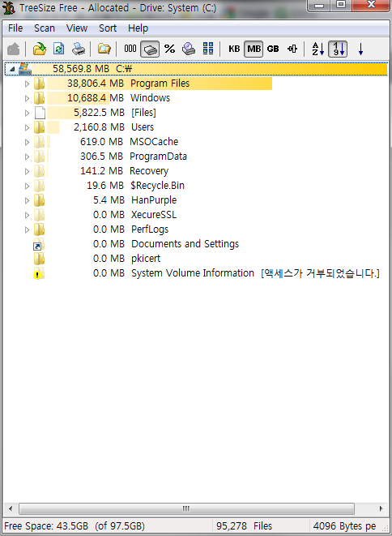
Task: Expand the ProgramData folder node
Action: coord(27,157)
